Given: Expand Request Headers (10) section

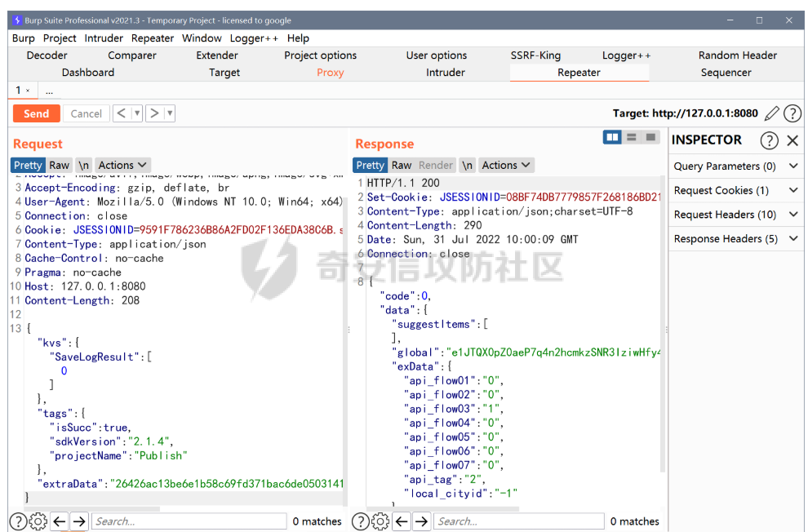Looking at the screenshot, I should point(736,215).
